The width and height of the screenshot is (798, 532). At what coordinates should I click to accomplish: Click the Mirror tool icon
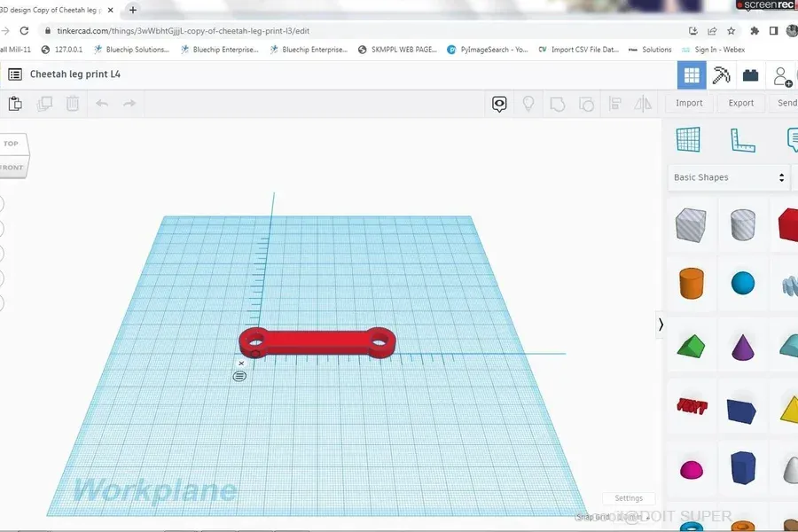point(643,104)
